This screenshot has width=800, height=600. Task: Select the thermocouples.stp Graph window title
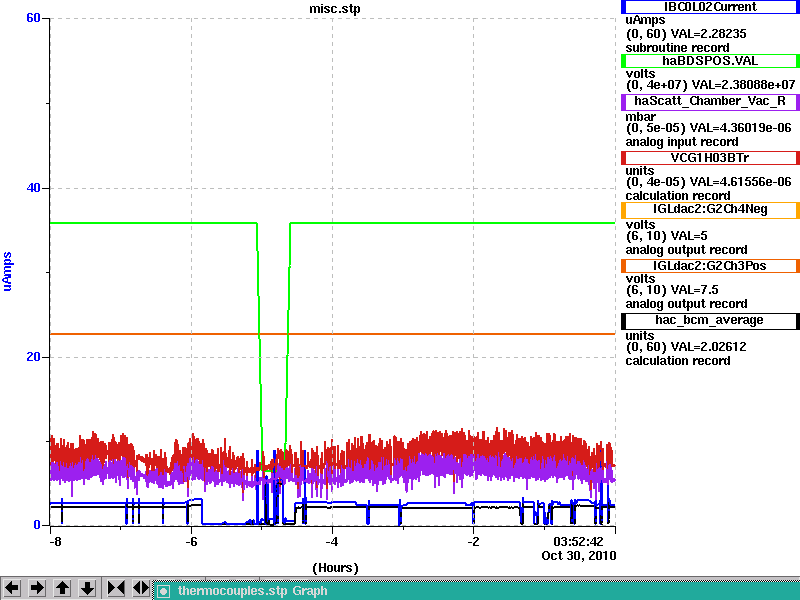point(253,591)
